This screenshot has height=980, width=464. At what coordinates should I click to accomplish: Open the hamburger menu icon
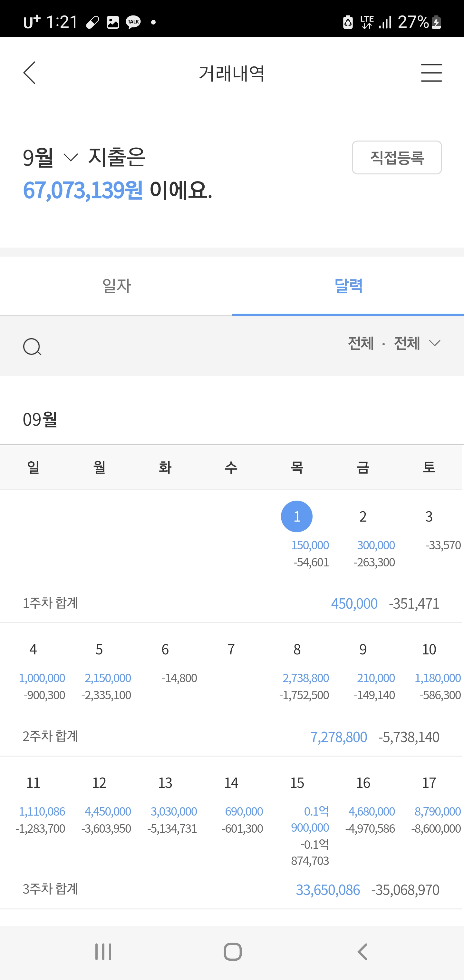pos(431,73)
